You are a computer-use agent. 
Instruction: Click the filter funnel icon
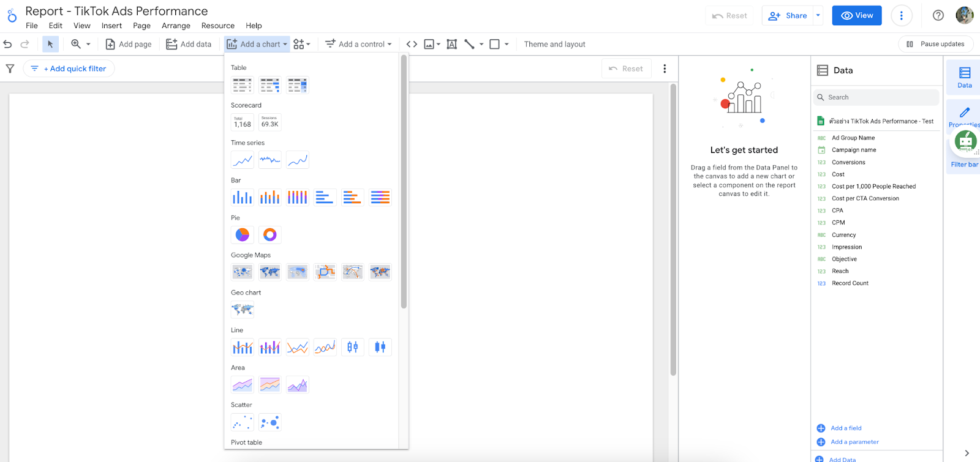tap(10, 69)
